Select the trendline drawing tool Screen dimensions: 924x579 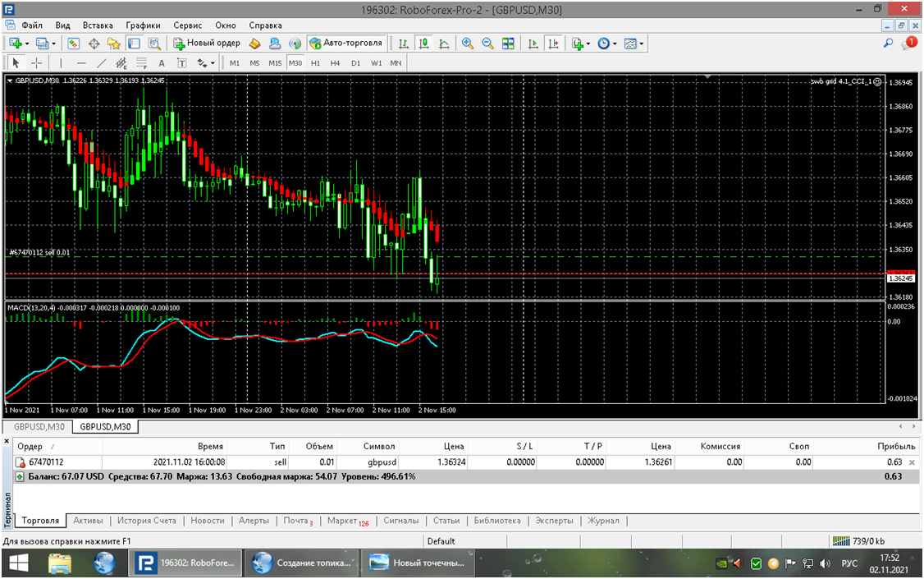101,63
